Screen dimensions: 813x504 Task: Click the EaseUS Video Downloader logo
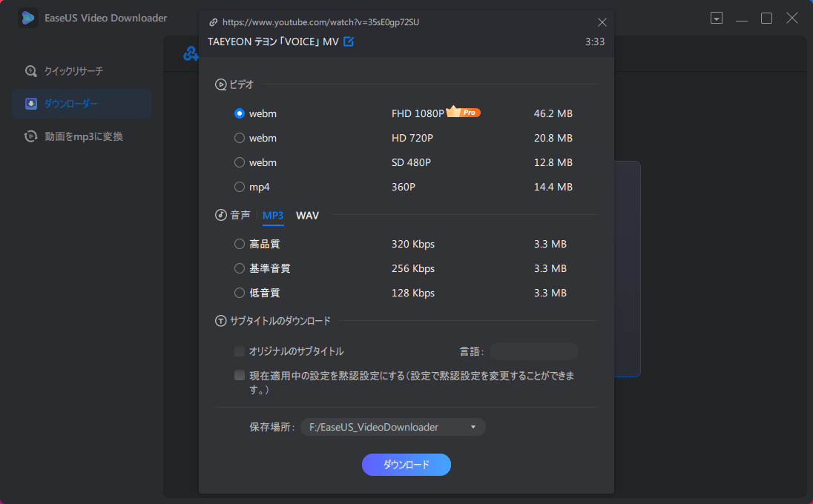pyautogui.click(x=27, y=17)
